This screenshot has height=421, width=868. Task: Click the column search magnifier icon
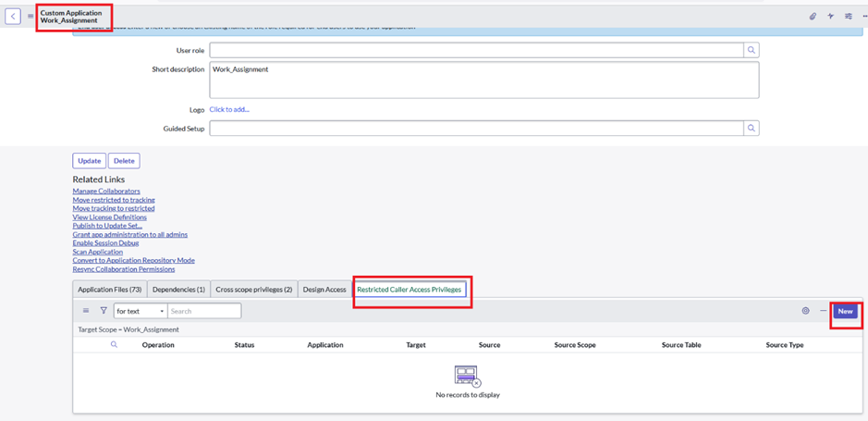click(x=114, y=345)
